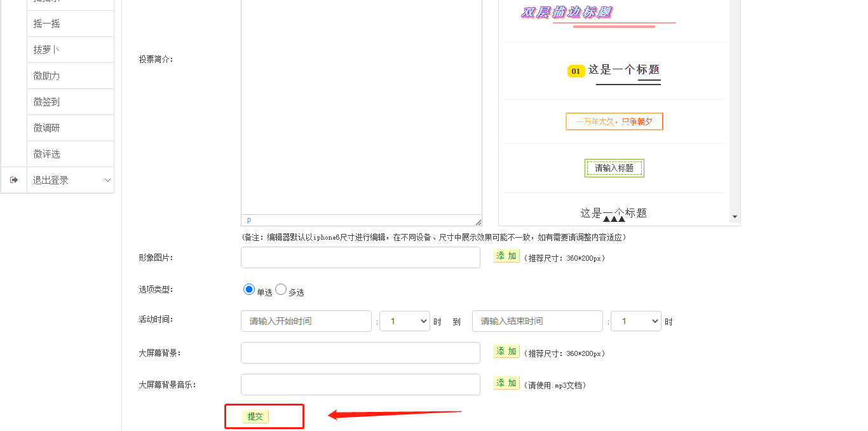Select 多选 option type

click(x=281, y=290)
